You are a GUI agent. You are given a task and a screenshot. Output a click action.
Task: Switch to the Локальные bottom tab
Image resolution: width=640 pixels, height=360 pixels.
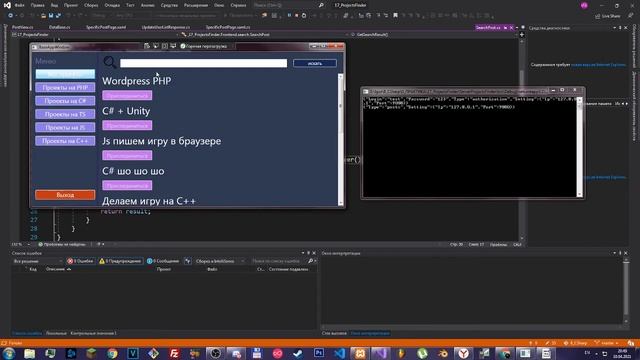pos(56,333)
